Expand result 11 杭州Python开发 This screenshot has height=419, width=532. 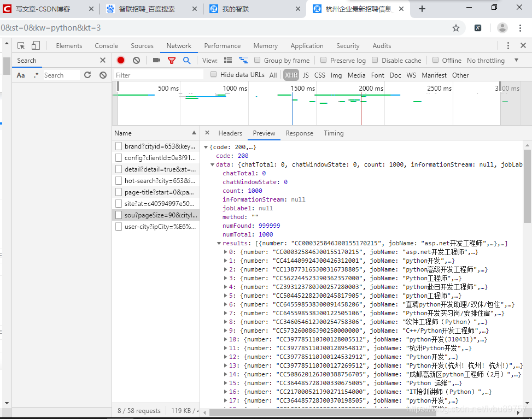[226, 348]
